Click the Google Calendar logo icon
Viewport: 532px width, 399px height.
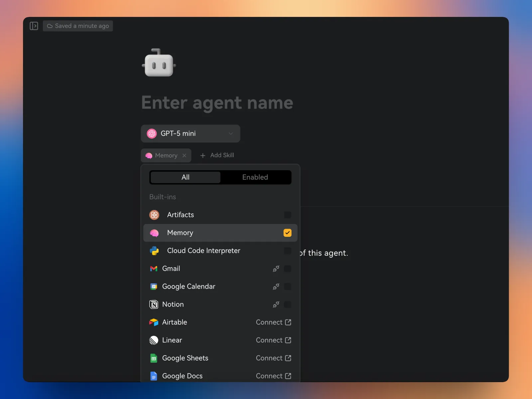coord(154,287)
